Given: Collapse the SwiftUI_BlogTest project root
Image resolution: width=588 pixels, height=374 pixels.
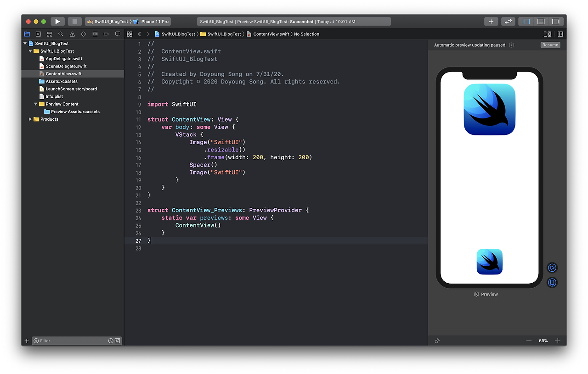Looking at the screenshot, I should coord(25,44).
